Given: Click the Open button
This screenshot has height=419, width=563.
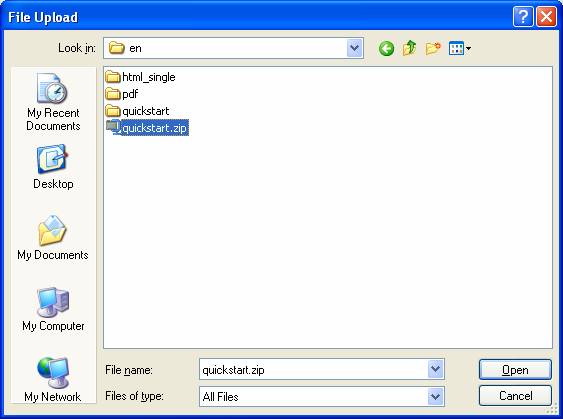Looking at the screenshot, I should pos(515,369).
